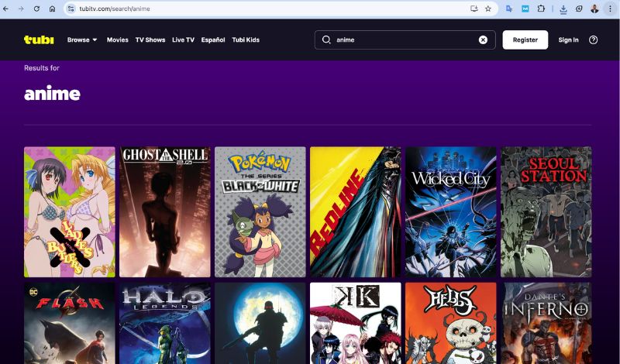Open Tubi Kids

click(246, 39)
